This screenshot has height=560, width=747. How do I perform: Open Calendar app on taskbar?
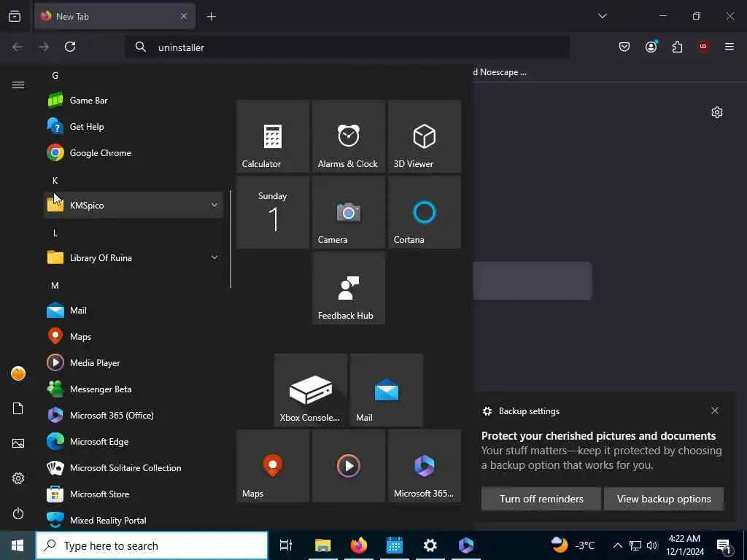[395, 545]
